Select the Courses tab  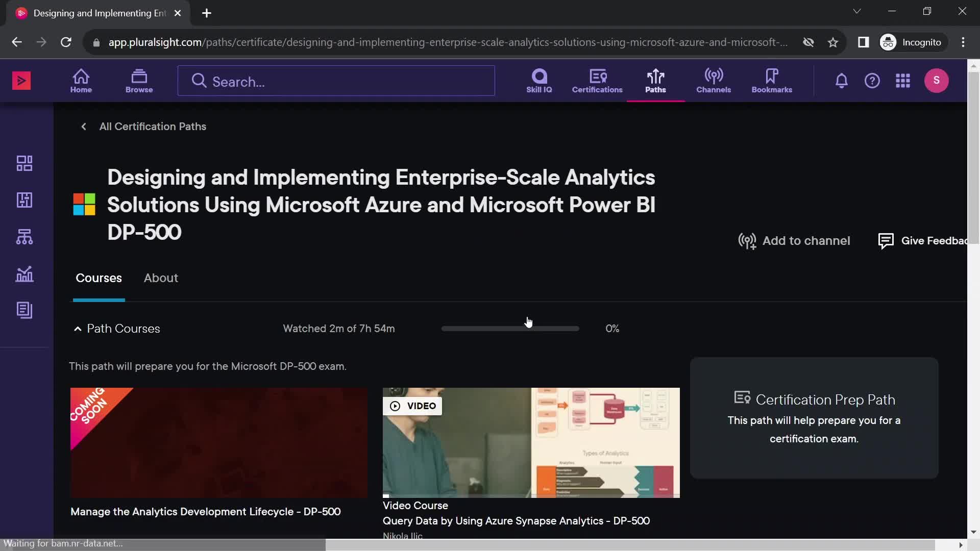tap(99, 277)
